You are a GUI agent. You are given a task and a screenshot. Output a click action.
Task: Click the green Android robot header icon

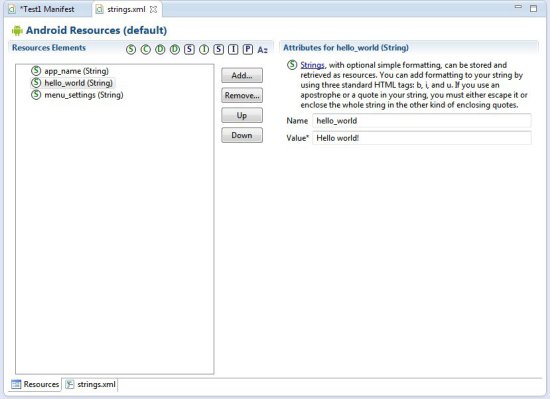click(x=17, y=31)
